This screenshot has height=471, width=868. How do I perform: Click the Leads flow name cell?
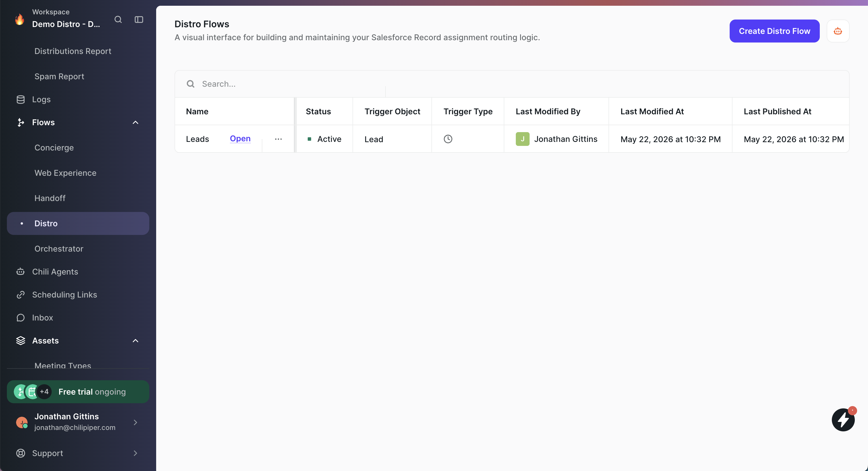point(197,139)
